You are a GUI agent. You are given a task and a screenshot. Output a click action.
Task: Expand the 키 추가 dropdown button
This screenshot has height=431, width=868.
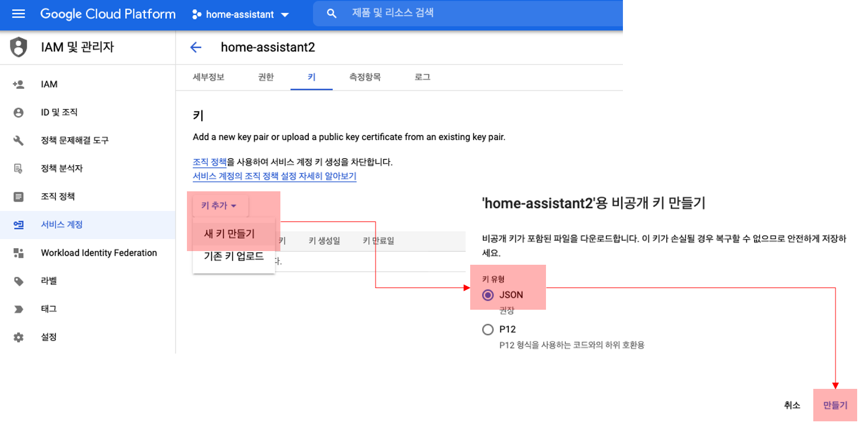(x=219, y=206)
